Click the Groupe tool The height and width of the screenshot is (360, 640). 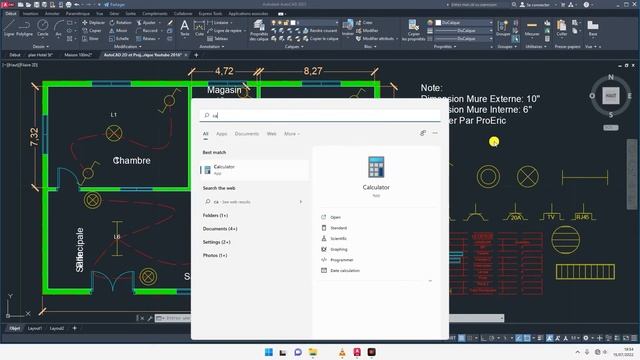click(502, 29)
